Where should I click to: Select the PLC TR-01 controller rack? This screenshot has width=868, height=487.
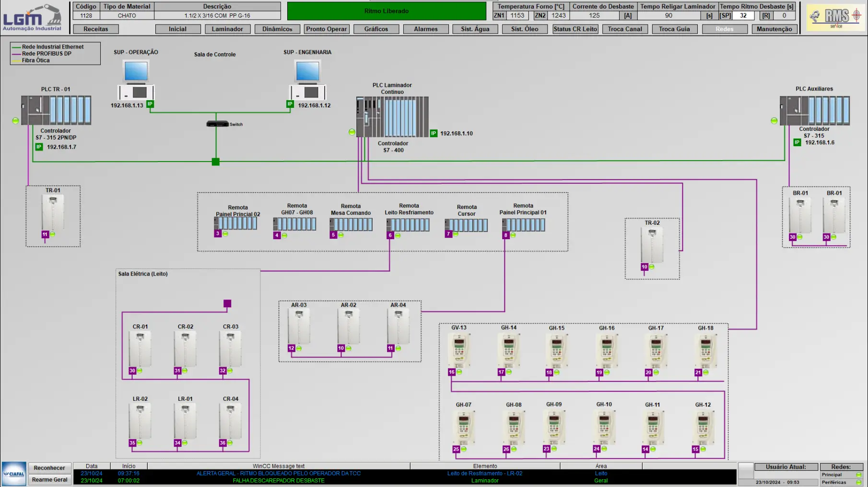tap(56, 110)
